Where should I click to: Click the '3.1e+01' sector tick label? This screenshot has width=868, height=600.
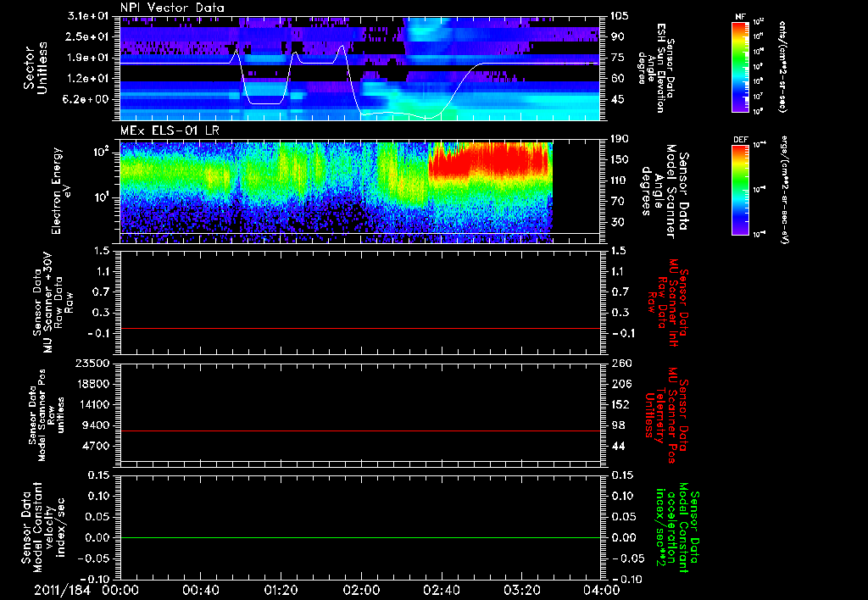(88, 16)
